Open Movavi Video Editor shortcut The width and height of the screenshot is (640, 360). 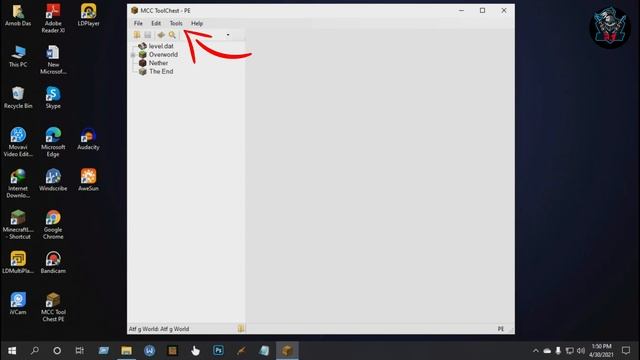[x=18, y=142]
